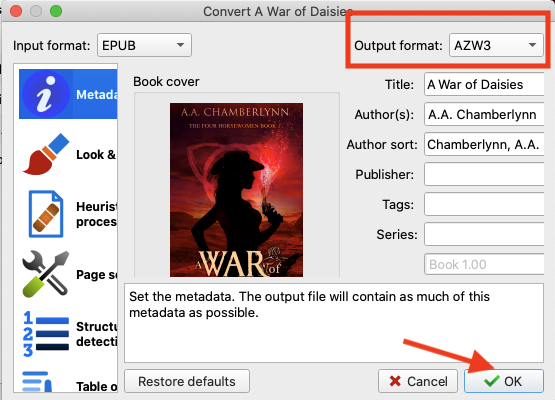The image size is (555, 400).
Task: Confirm conversion with OK button
Action: (504, 381)
